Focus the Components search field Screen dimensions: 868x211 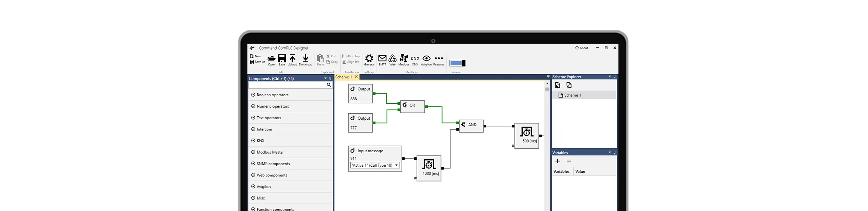[x=288, y=85]
